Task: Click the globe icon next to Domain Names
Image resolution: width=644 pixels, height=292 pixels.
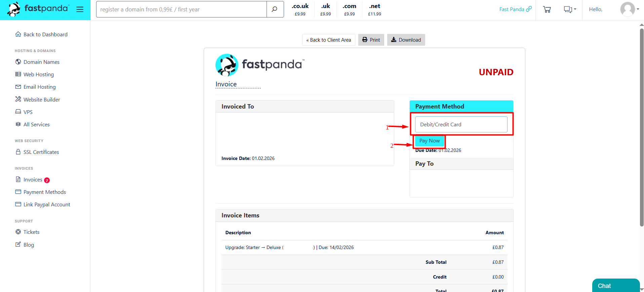Action: point(18,62)
